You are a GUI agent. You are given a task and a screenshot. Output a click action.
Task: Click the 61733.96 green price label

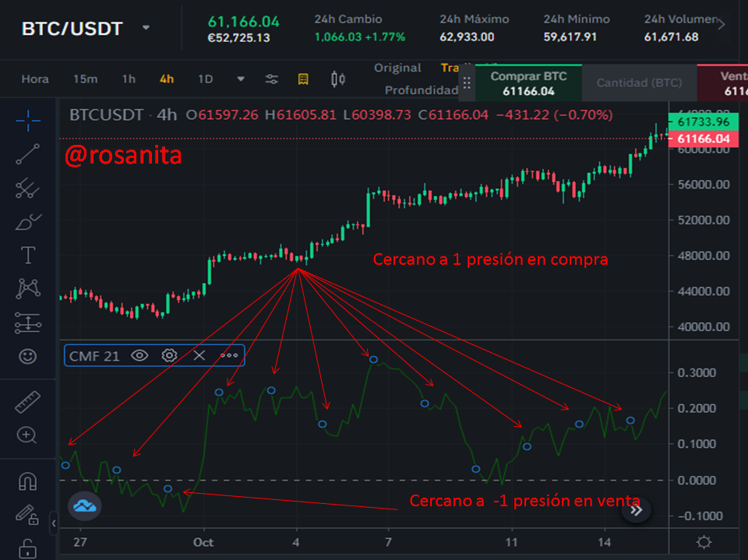click(704, 122)
